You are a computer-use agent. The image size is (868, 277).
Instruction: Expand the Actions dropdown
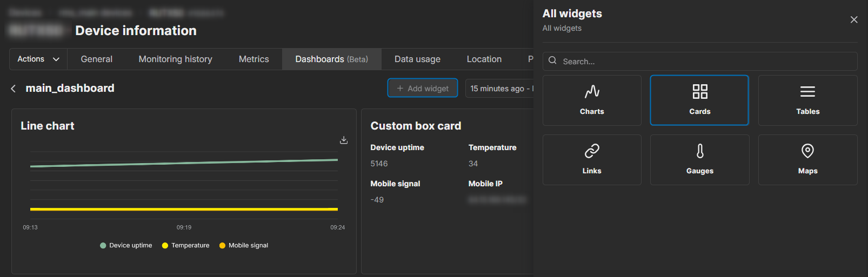[x=38, y=59]
